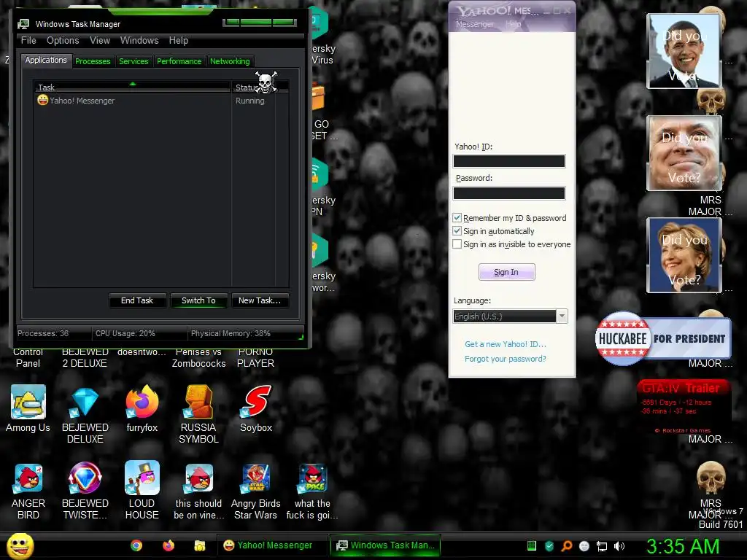The image size is (747, 560).
Task: Open the Help menu in Yahoo Messenger
Action: pyautogui.click(x=513, y=24)
